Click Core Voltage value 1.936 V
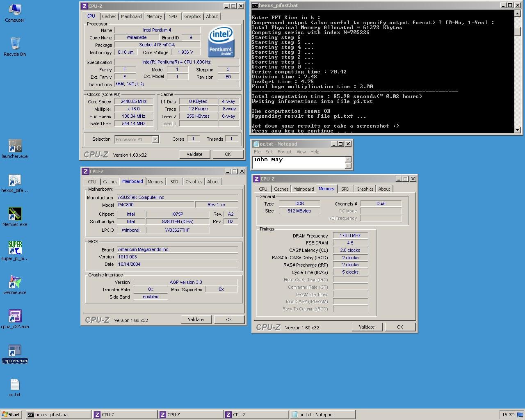 [185, 52]
